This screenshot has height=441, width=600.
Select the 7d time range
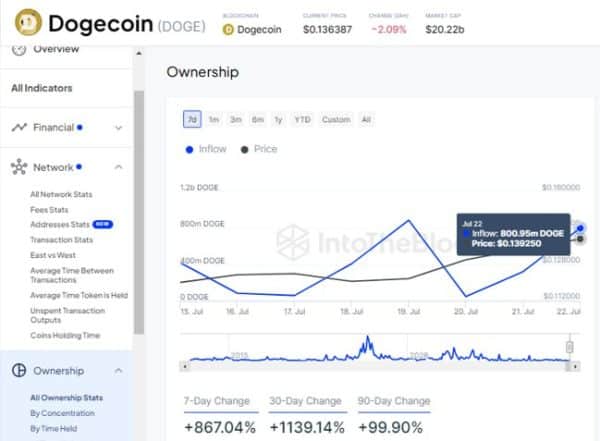[192, 119]
